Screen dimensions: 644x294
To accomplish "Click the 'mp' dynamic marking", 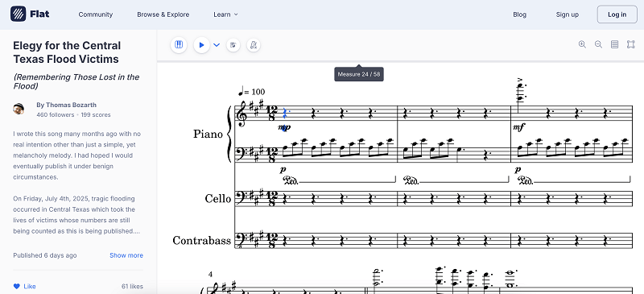I will tap(284, 127).
